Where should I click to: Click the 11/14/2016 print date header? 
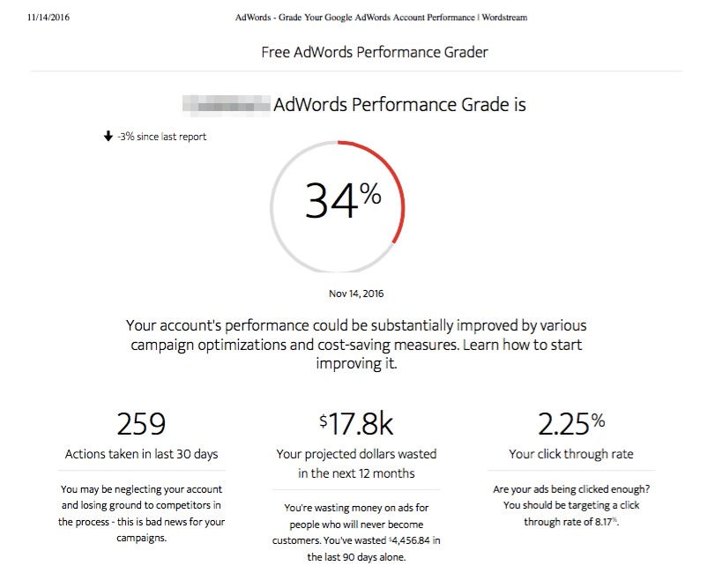[x=48, y=18]
